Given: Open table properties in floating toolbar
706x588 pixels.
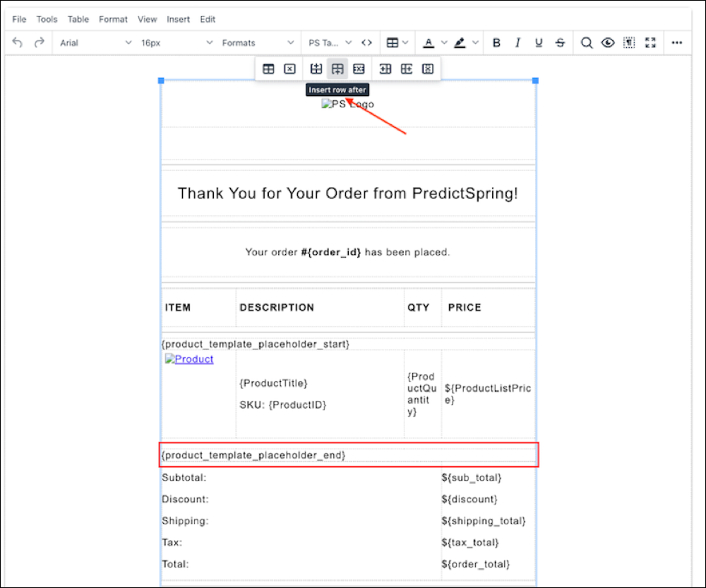Looking at the screenshot, I should [268, 69].
